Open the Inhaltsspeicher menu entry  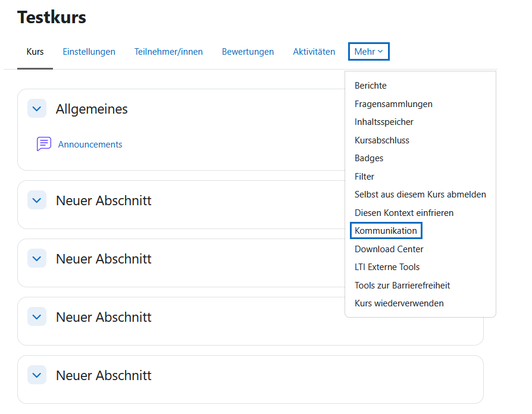(384, 122)
